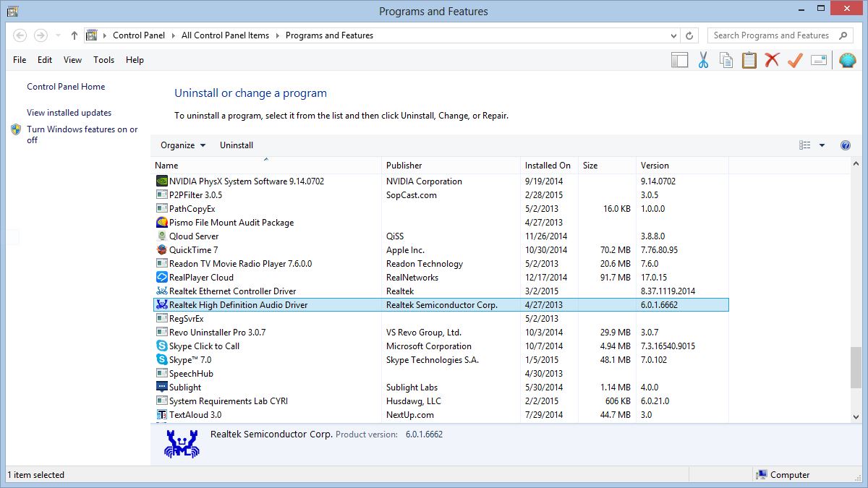Refresh the Programs and Features list
This screenshot has width=868, height=488.
pos(690,35)
